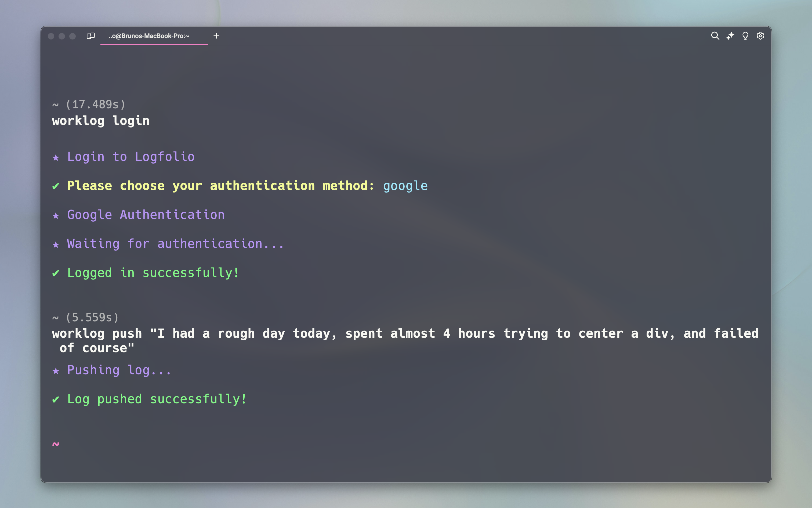
Task: Select the "worklog push" command text
Action: tap(405, 334)
